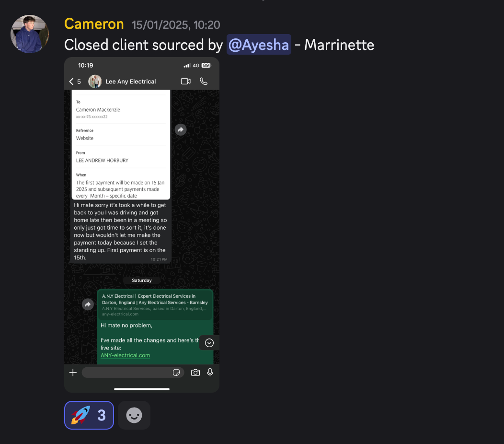Tap the phone call icon
This screenshot has width=504, height=444.
204,82
